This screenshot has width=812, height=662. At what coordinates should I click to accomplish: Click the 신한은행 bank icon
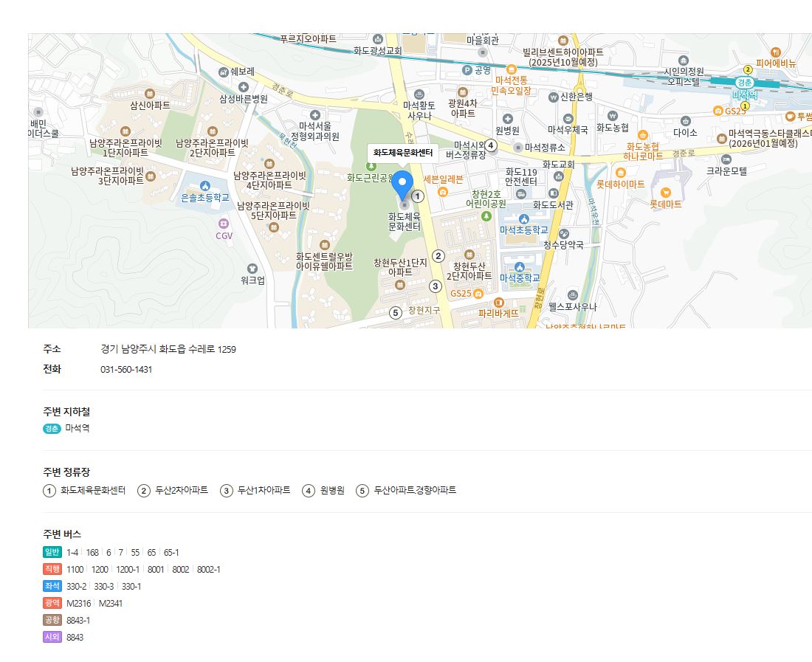tap(554, 97)
